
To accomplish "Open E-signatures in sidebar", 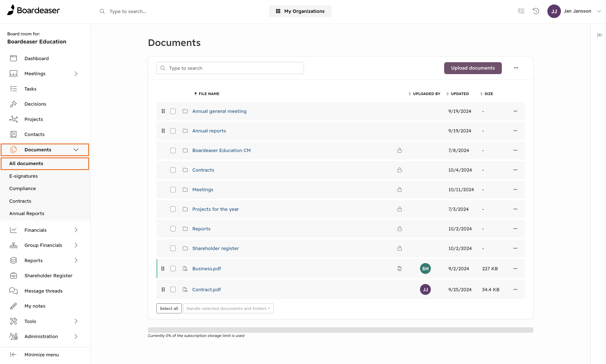I will (x=23, y=176).
